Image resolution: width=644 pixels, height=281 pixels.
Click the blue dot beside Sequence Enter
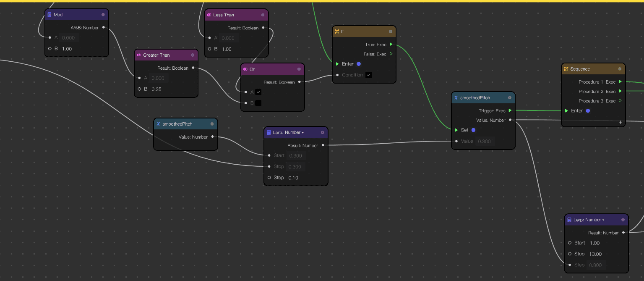point(588,111)
